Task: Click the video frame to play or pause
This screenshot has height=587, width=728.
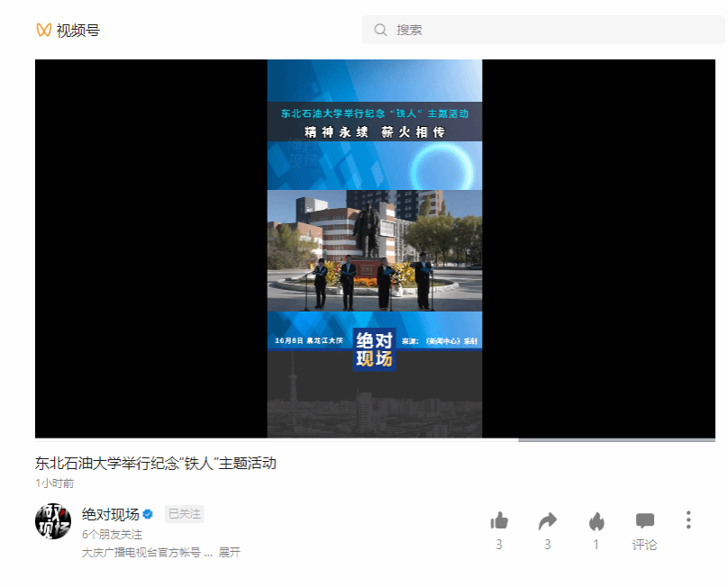Action: [x=375, y=248]
